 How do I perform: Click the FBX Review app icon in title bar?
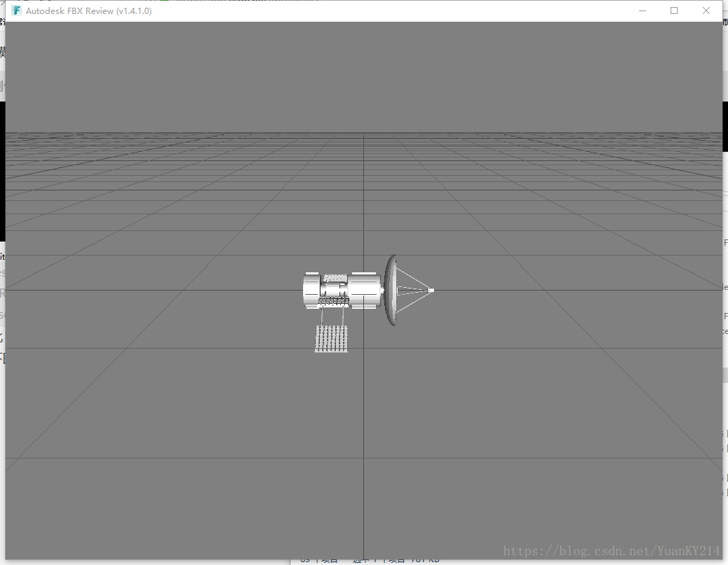click(x=16, y=11)
